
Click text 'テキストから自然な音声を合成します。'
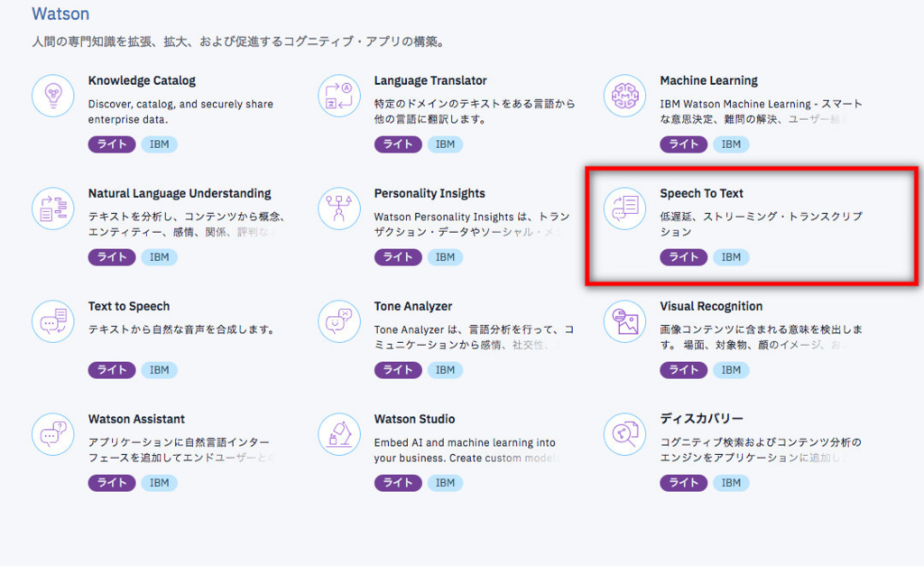[x=182, y=329]
